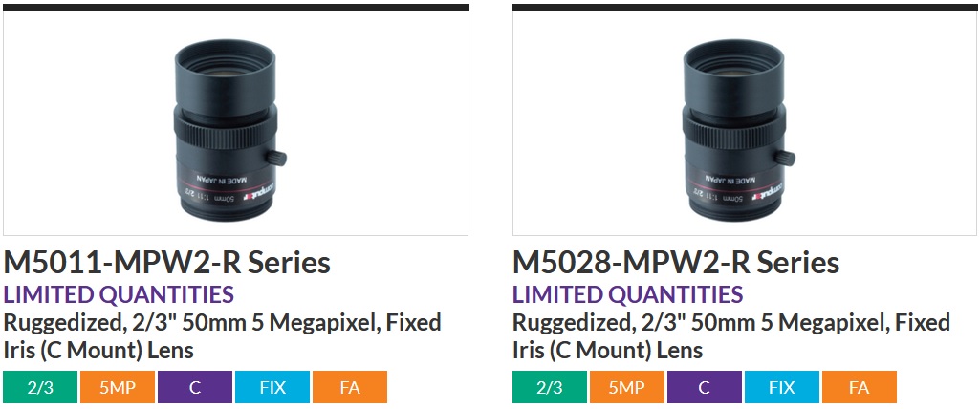This screenshot has height=409, width=980.
Task: Choose the purple C mount tag for M5028-MPW2-R
Action: [x=705, y=387]
